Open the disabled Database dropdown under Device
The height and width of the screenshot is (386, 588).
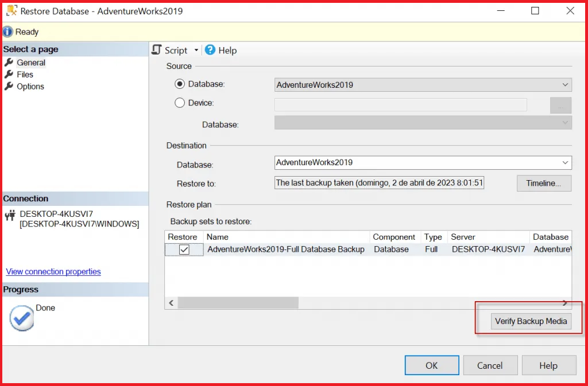[423, 123]
